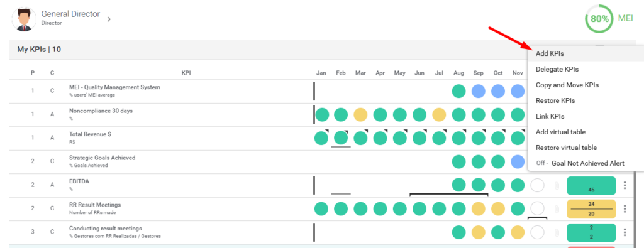Click the Nov month column header
This screenshot has width=644, height=248.
pos(518,73)
